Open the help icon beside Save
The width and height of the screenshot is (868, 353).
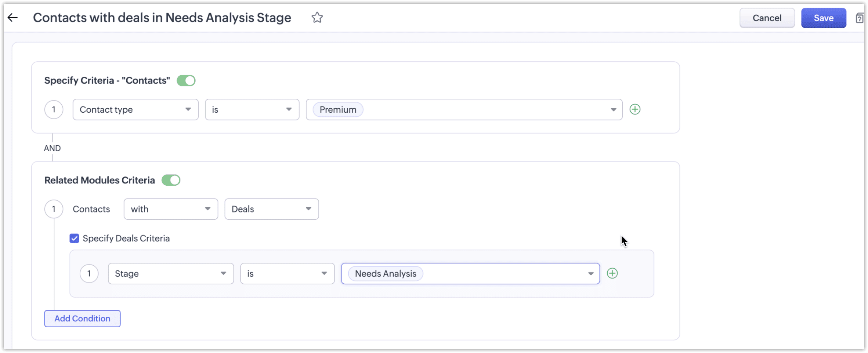(859, 18)
